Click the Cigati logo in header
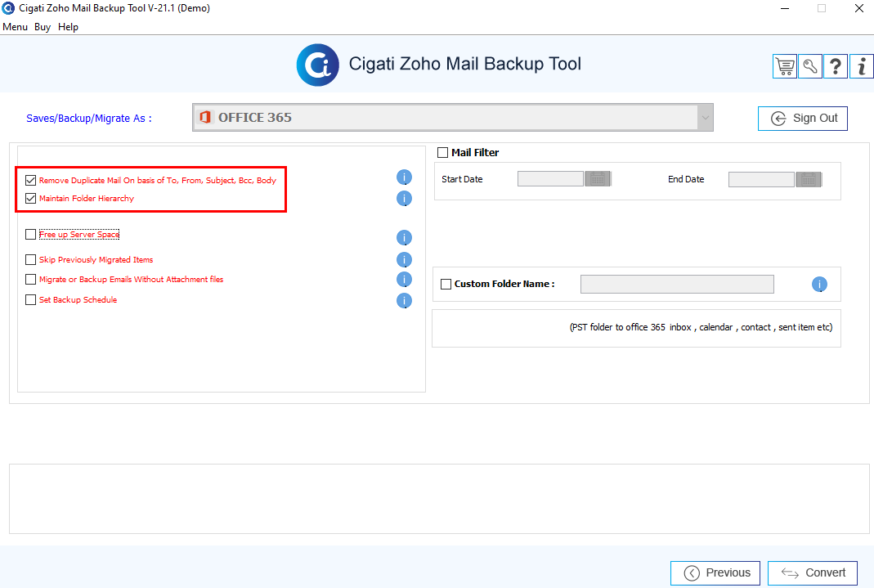Viewport: 874px width, 588px height. click(318, 65)
